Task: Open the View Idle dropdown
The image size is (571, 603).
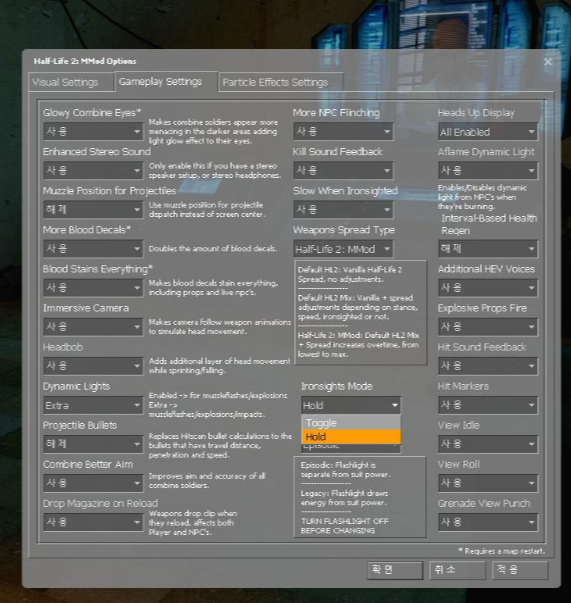Action: 488,444
